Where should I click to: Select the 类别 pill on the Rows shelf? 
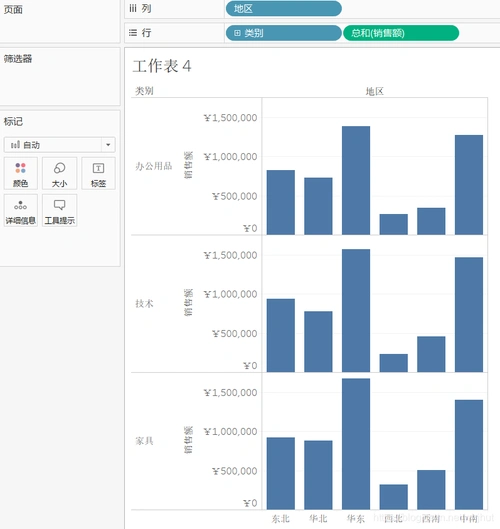coord(283,33)
